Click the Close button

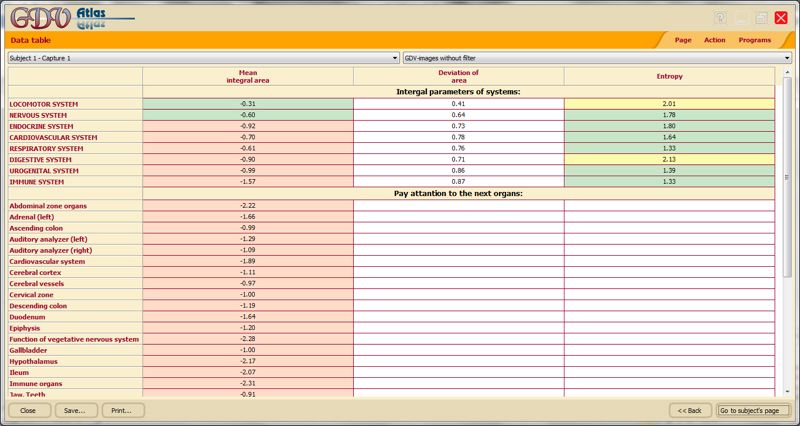28,410
